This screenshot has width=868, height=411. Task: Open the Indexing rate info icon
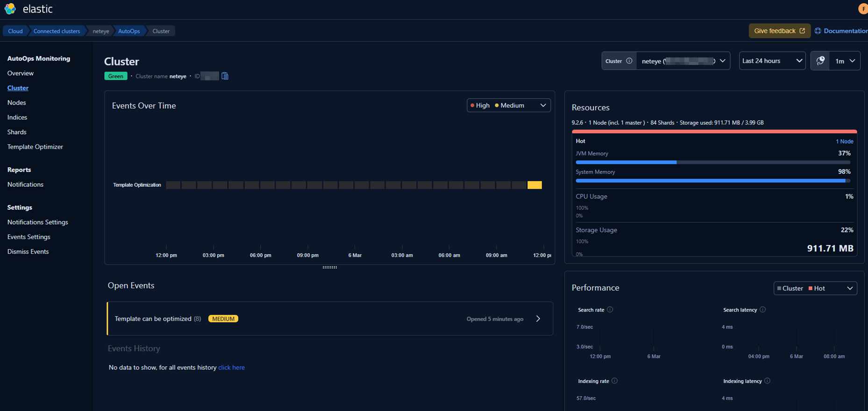click(615, 381)
